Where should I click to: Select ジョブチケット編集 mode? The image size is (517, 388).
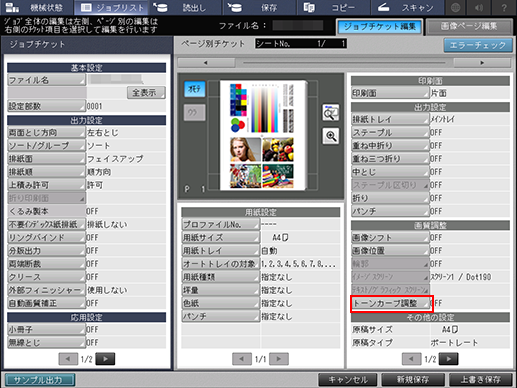tap(379, 27)
